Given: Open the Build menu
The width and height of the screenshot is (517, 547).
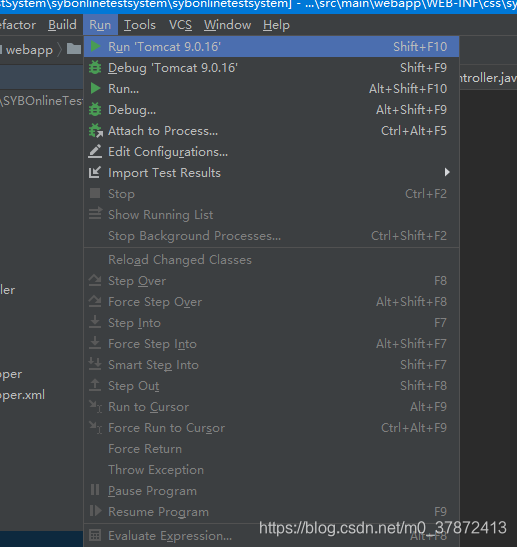Looking at the screenshot, I should pos(62,25).
